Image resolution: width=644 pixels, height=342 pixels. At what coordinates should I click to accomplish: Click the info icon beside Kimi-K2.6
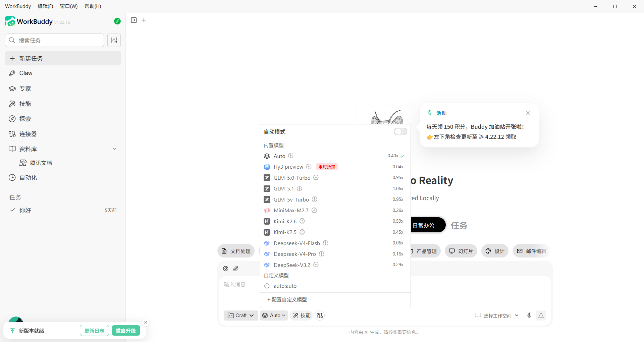[302, 221]
